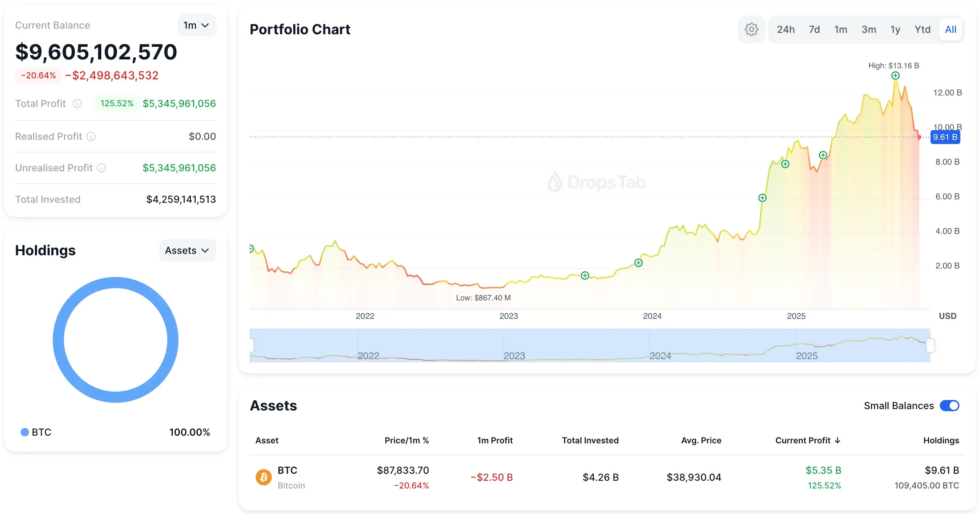Select the 24h chart range
This screenshot has width=980, height=514.
point(786,29)
